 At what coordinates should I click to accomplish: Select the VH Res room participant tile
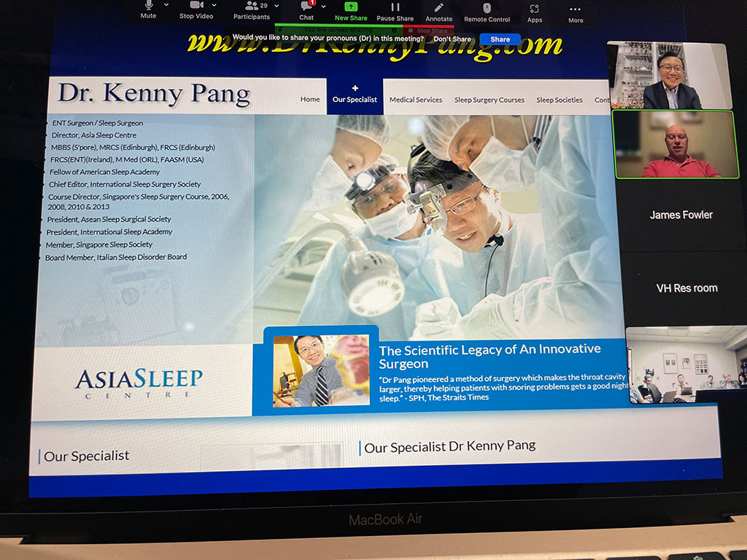pyautogui.click(x=686, y=288)
